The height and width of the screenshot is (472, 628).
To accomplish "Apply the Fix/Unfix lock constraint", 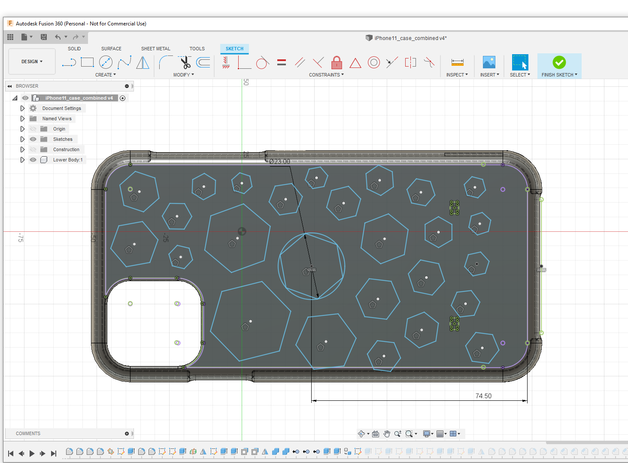I will [x=337, y=63].
